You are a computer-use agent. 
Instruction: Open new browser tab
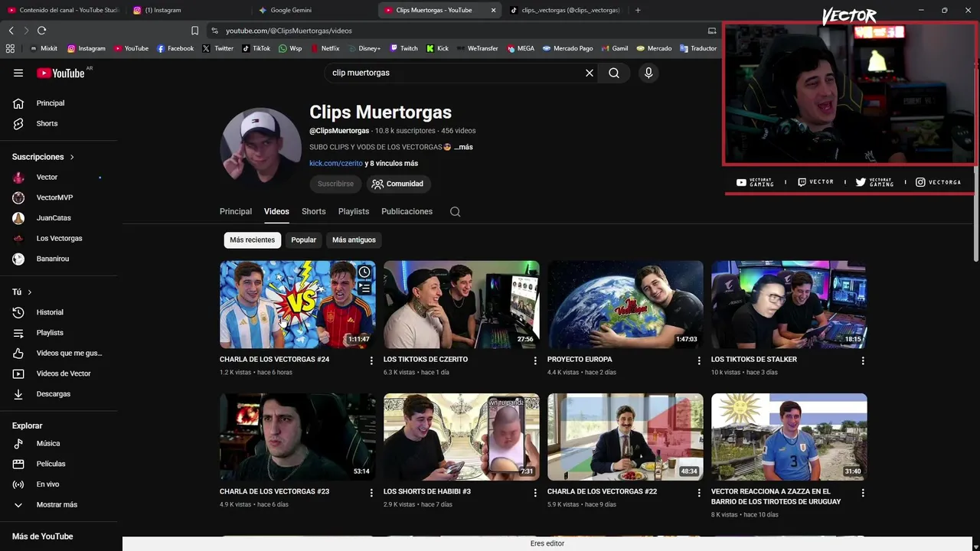tap(638, 10)
